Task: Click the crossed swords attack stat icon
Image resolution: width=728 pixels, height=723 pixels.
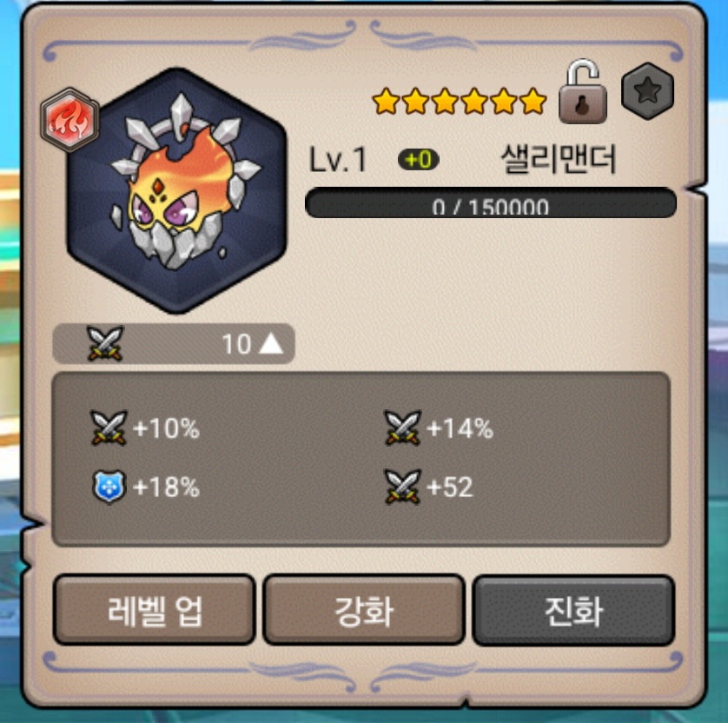Action: pyautogui.click(x=105, y=343)
